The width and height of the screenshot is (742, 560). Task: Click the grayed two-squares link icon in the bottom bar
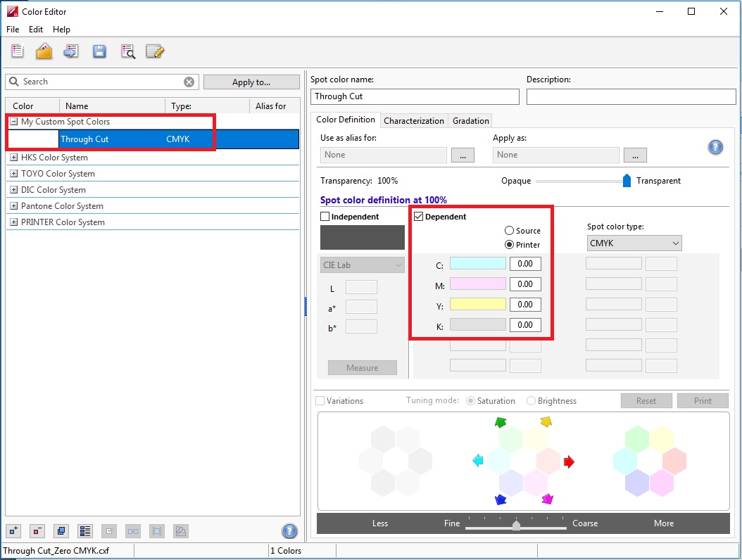[x=133, y=531]
